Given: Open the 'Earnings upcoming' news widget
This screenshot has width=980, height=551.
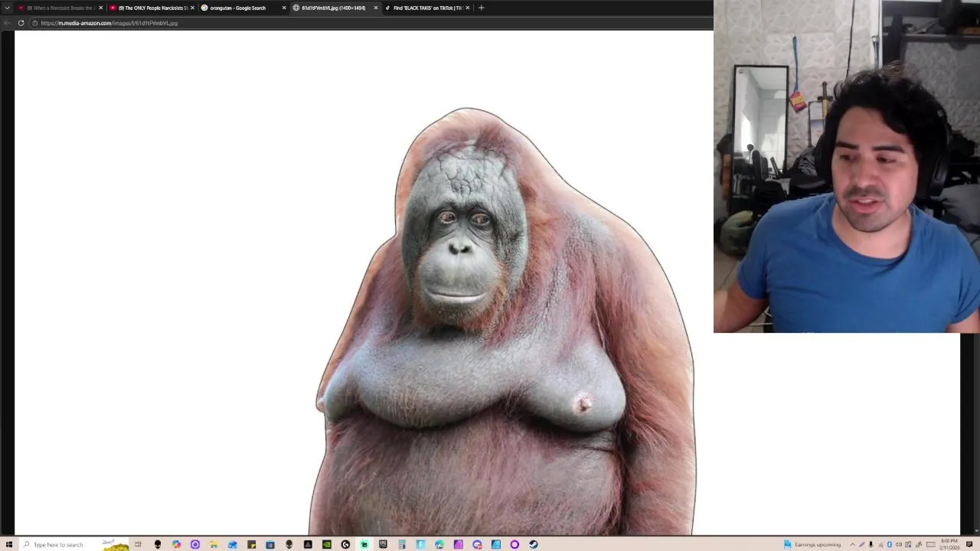Looking at the screenshot, I should point(812,544).
